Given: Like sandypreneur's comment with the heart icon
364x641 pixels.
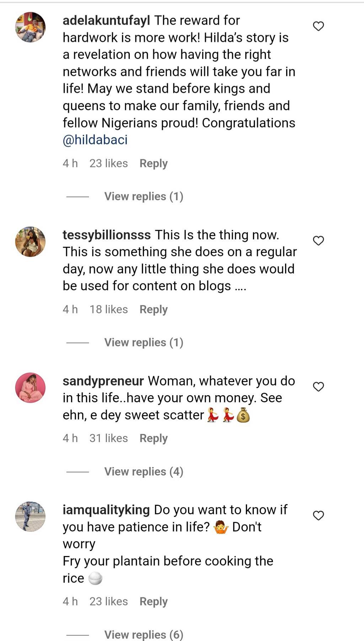Looking at the screenshot, I should [x=318, y=386].
